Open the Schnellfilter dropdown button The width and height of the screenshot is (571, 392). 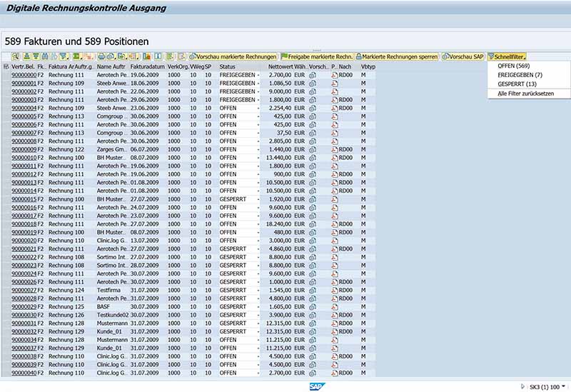(x=507, y=56)
